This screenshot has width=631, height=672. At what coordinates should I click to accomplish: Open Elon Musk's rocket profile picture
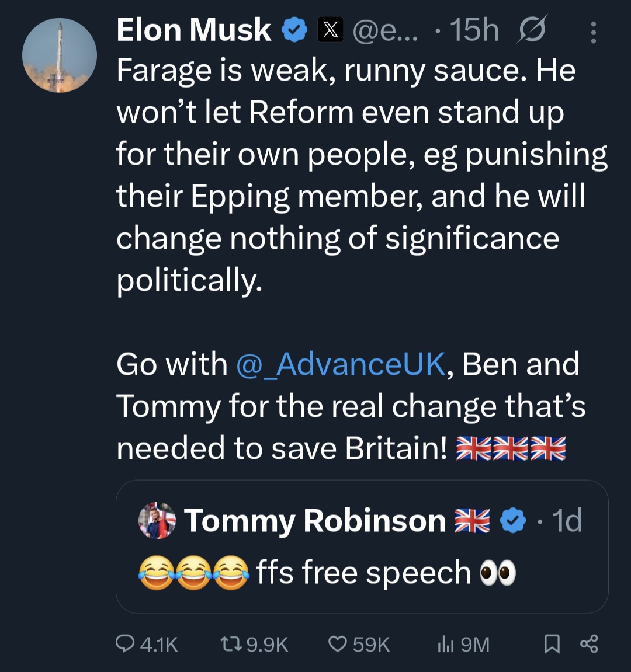click(60, 55)
